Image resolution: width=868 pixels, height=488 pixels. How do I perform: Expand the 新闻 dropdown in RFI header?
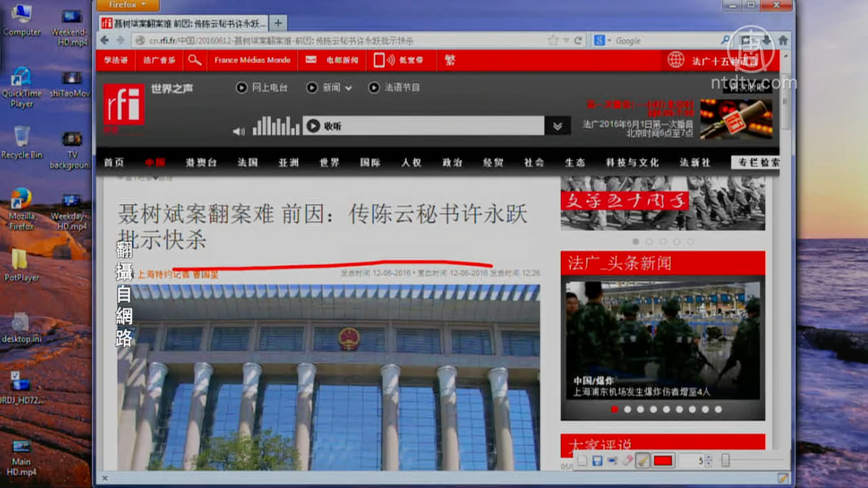[348, 88]
